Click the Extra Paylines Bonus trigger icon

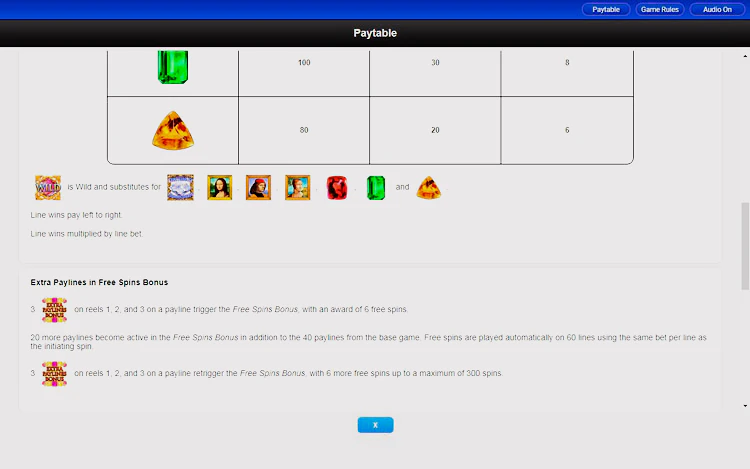(54, 310)
